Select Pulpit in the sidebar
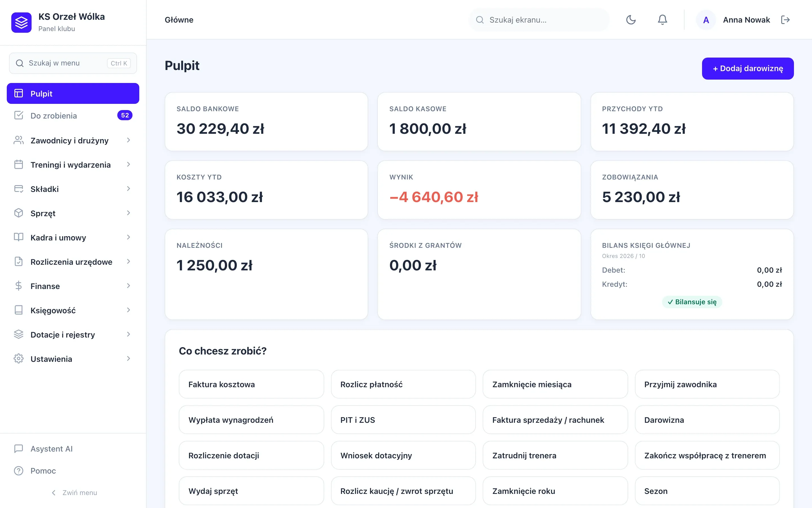812x508 pixels. click(x=73, y=93)
